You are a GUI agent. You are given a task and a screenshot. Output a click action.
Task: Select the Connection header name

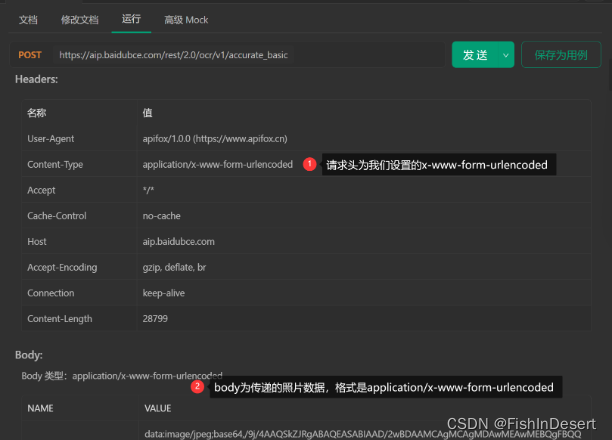(x=51, y=293)
